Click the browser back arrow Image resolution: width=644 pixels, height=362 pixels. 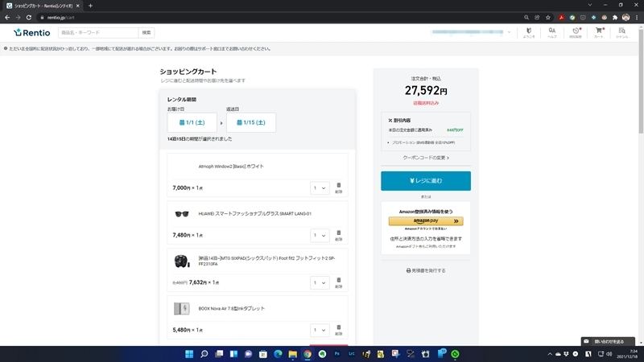(7, 18)
